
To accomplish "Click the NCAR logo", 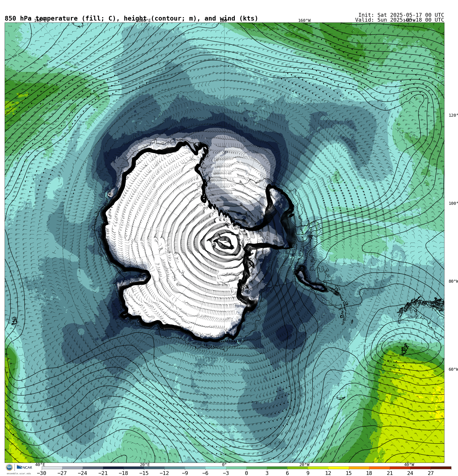I will (x=25, y=467).
